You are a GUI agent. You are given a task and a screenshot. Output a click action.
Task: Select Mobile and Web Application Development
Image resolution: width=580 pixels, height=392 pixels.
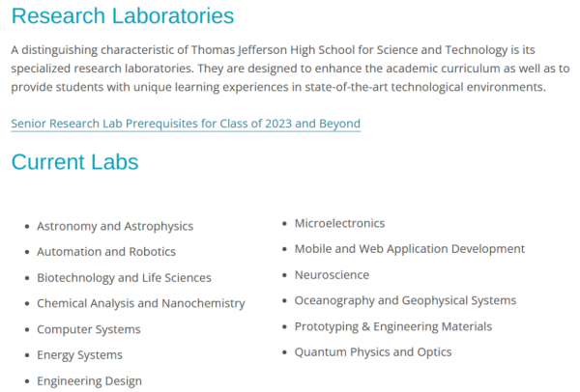click(410, 249)
